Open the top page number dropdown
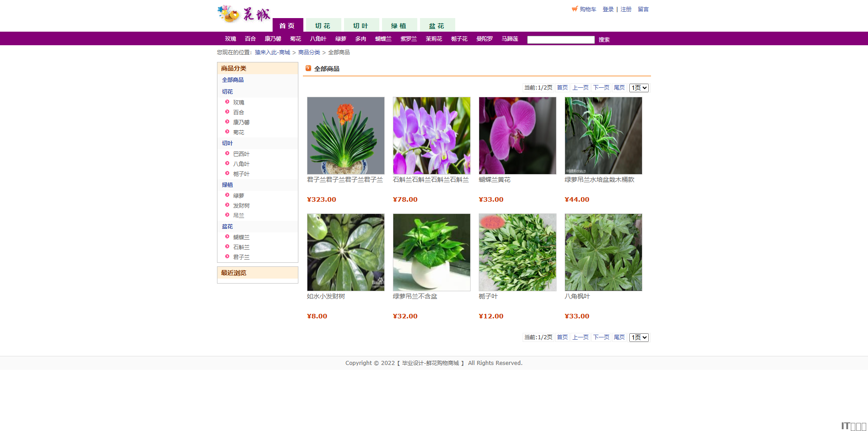The height and width of the screenshot is (431, 868). coord(639,88)
